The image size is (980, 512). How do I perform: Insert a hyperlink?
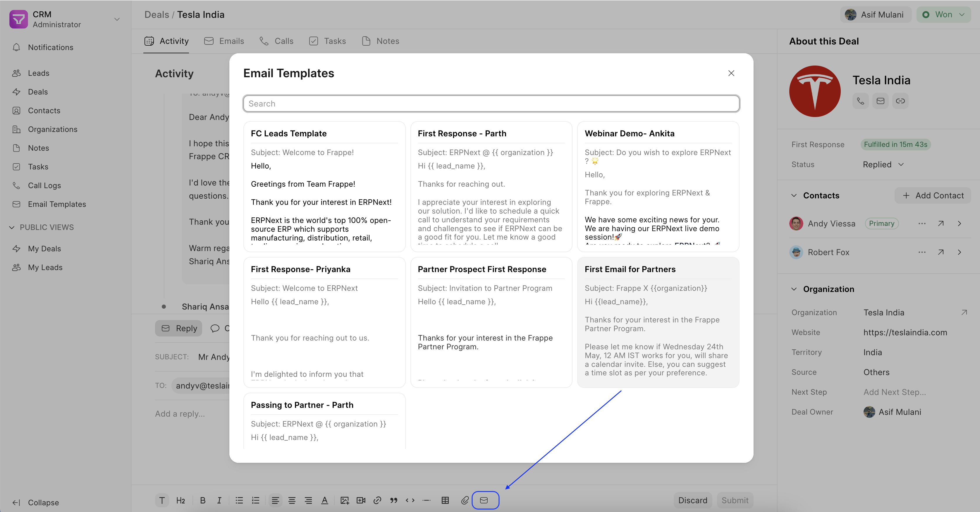[x=377, y=500]
